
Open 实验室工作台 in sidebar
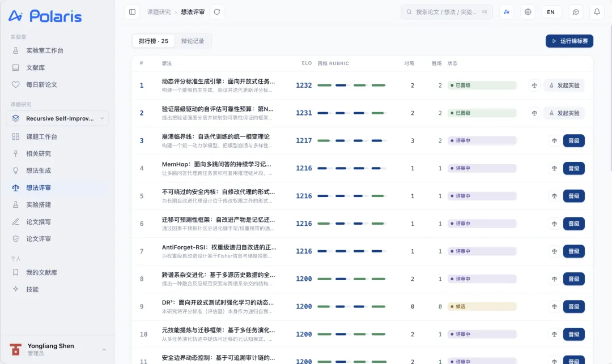57,50
